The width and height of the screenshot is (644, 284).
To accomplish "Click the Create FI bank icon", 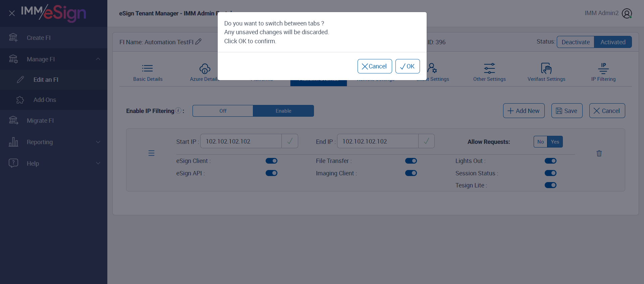I will (x=13, y=38).
